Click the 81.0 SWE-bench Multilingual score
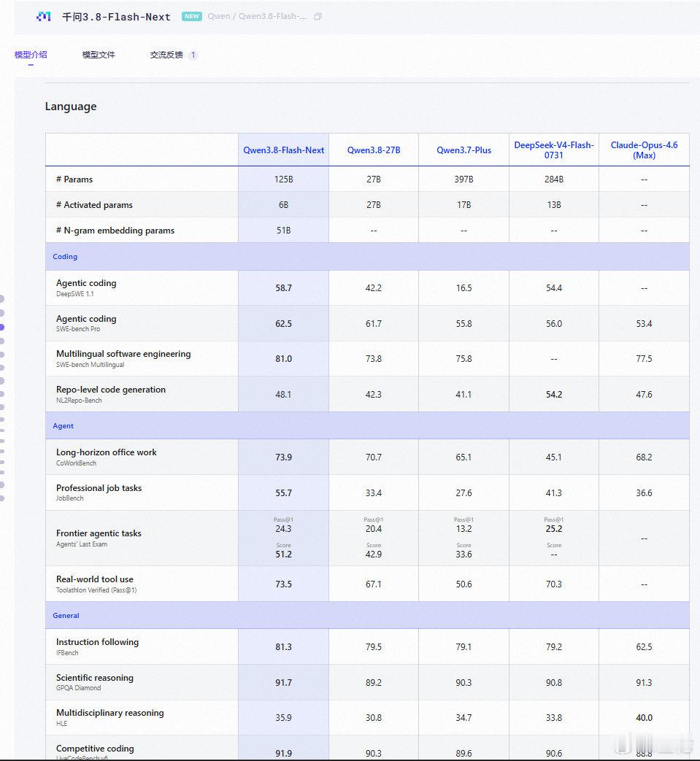 click(283, 359)
